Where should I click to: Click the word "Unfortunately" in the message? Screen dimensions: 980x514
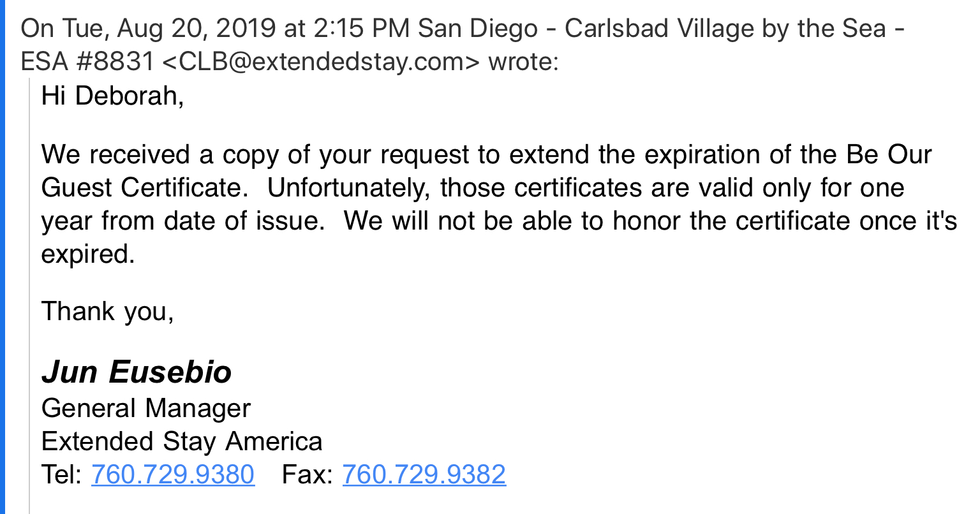[348, 188]
